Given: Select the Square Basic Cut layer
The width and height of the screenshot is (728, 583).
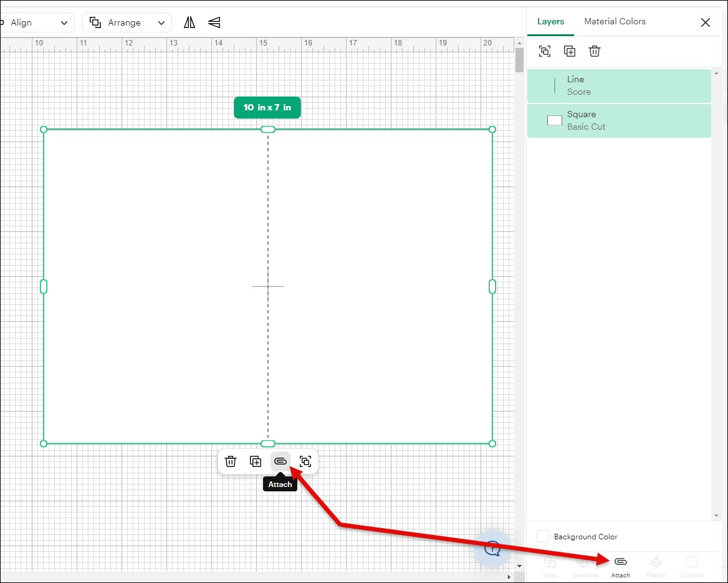Looking at the screenshot, I should pos(618,120).
